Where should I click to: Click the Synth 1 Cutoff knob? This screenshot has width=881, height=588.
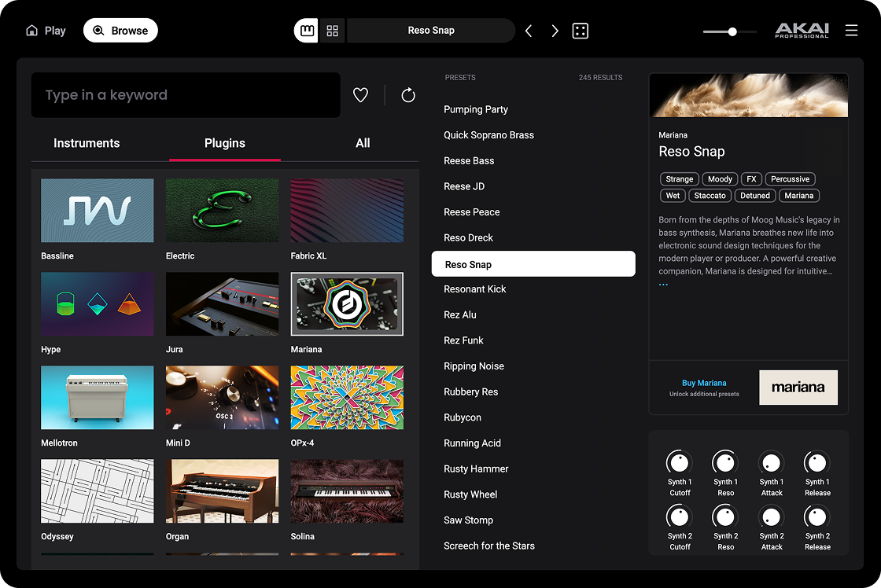click(680, 463)
